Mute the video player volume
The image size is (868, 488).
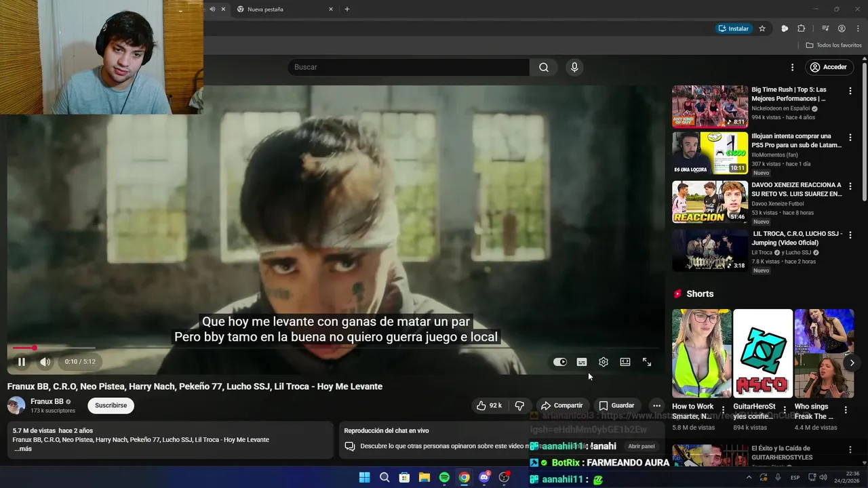(x=45, y=362)
